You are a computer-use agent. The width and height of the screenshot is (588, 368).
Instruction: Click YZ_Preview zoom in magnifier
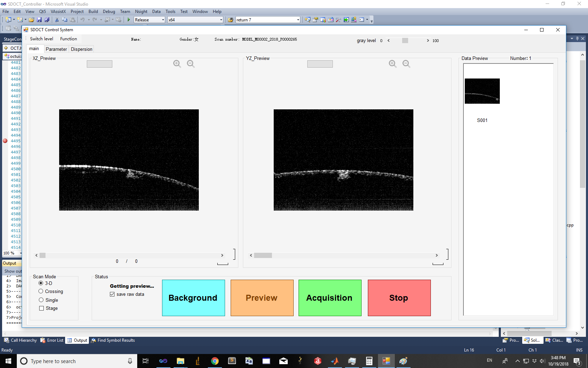tap(392, 63)
